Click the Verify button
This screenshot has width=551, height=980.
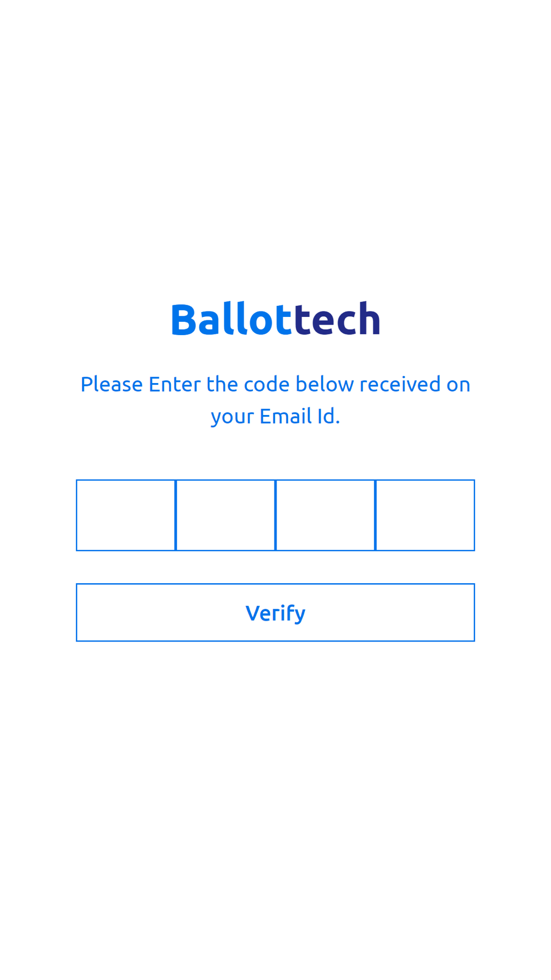pyautogui.click(x=275, y=612)
